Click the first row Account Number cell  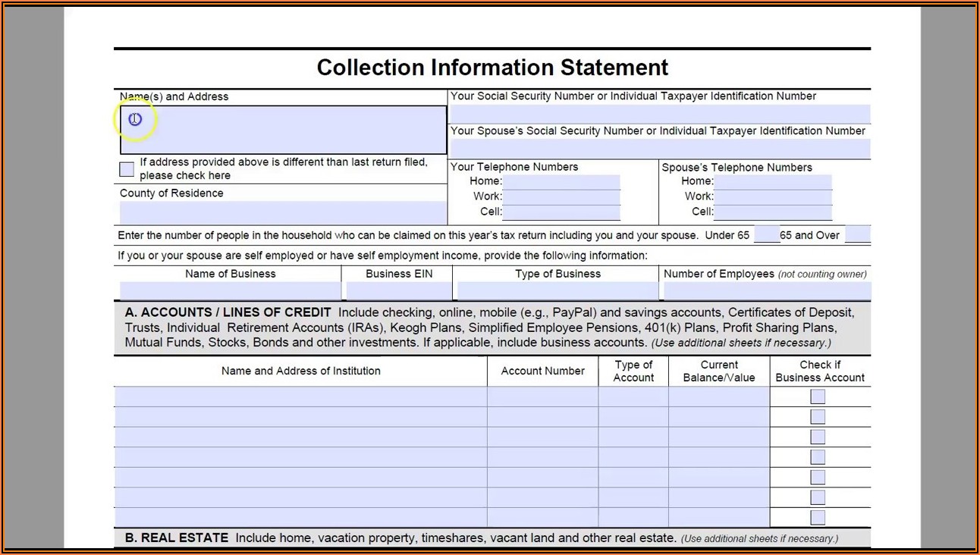click(542, 397)
